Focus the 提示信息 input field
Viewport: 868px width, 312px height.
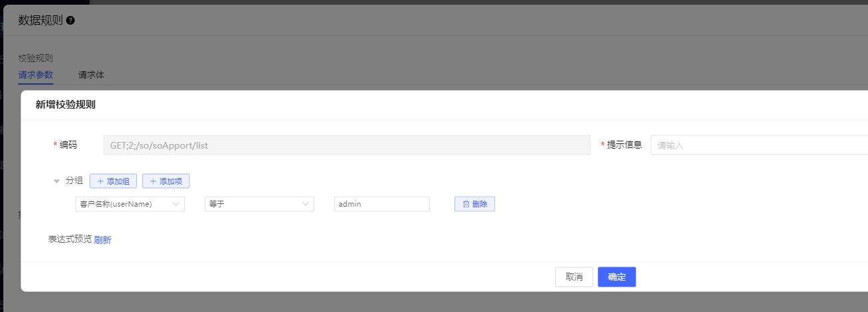(759, 145)
